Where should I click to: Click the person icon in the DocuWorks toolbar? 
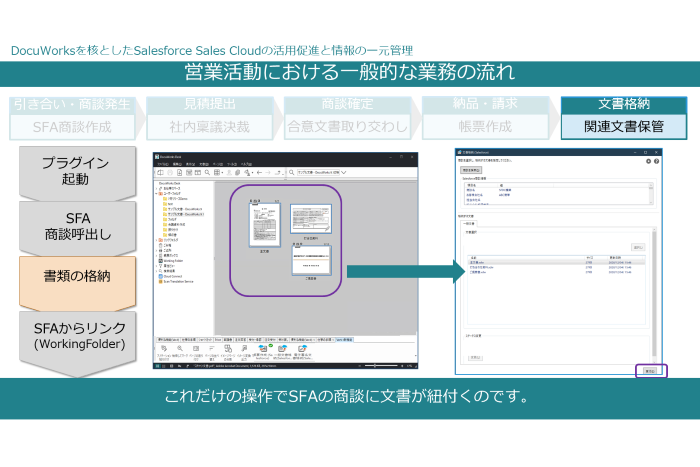click(x=229, y=172)
